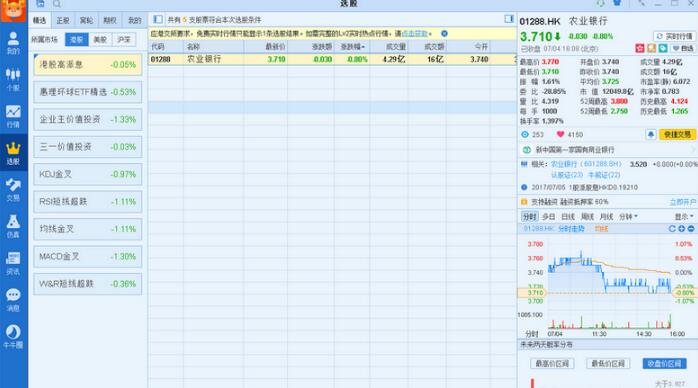Image resolution: width=698 pixels, height=388 pixels.
Task: Click the chart refresh circular icon
Action: [x=672, y=229]
